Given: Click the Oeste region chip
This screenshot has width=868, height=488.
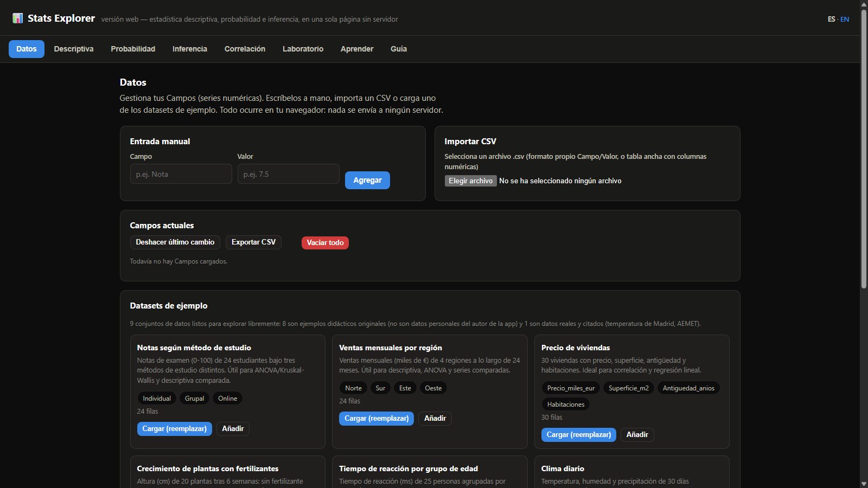Looking at the screenshot, I should click(433, 388).
